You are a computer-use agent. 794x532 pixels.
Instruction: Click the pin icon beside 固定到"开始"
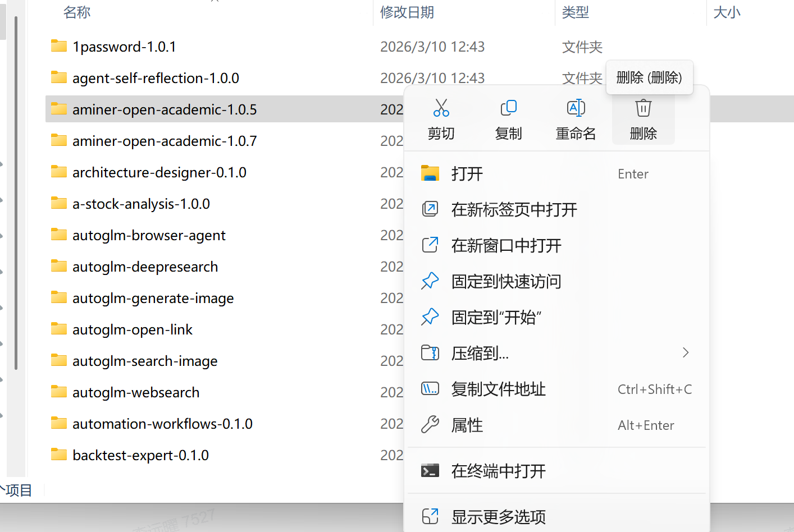coord(430,317)
